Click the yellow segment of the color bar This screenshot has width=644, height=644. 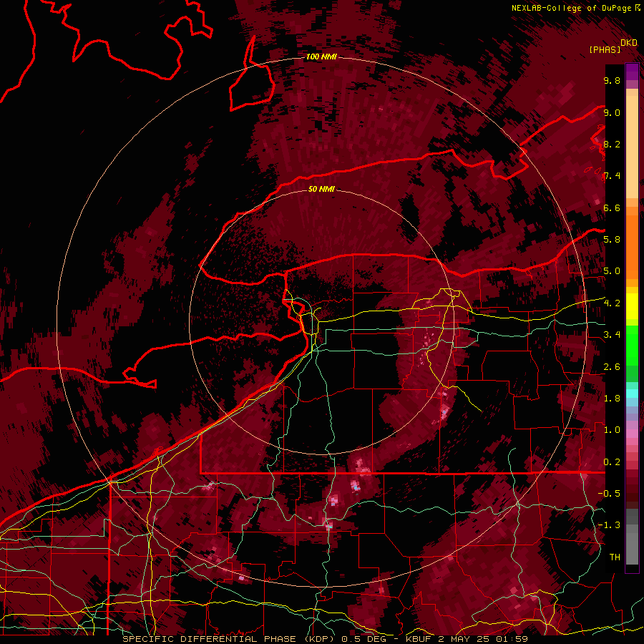(632, 306)
